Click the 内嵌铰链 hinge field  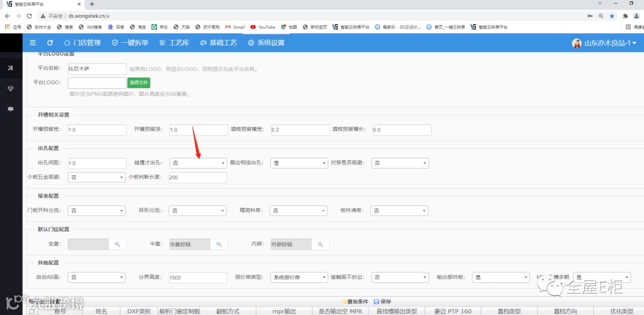291,244
